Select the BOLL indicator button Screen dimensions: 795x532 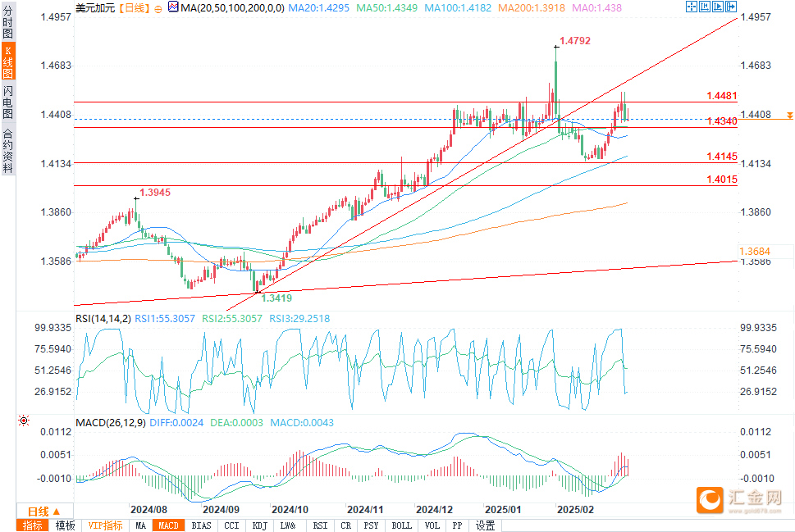click(x=401, y=525)
